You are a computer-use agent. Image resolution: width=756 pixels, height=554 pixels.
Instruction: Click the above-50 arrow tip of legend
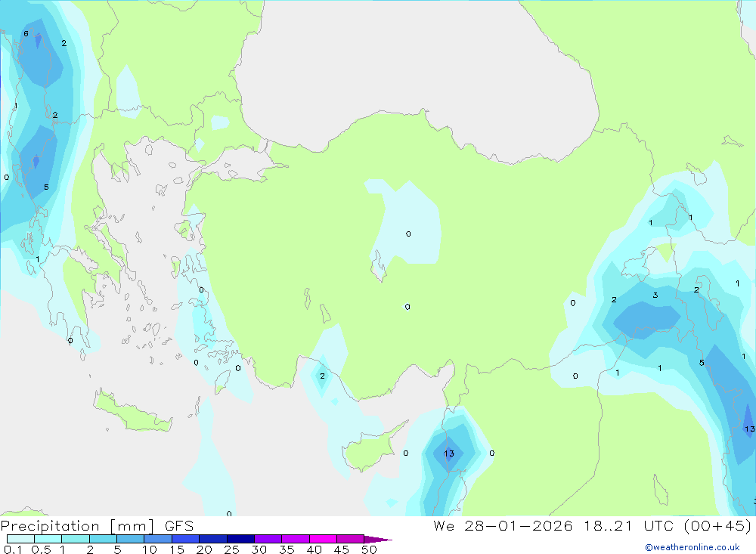tap(378, 539)
